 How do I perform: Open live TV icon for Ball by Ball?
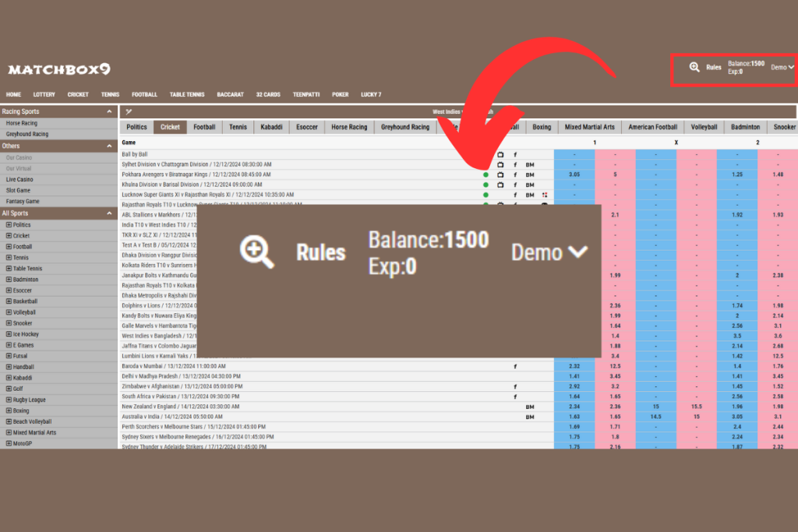click(x=500, y=155)
